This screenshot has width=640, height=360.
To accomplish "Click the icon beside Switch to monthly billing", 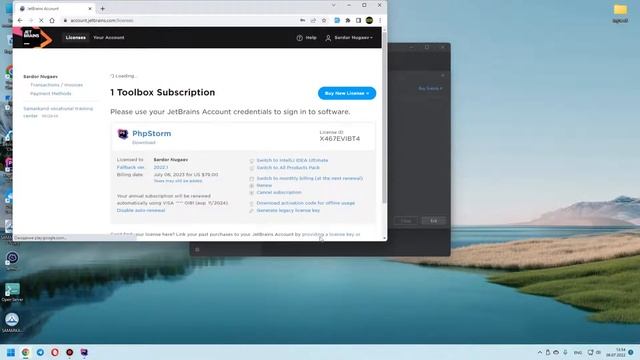I will click(x=251, y=179).
